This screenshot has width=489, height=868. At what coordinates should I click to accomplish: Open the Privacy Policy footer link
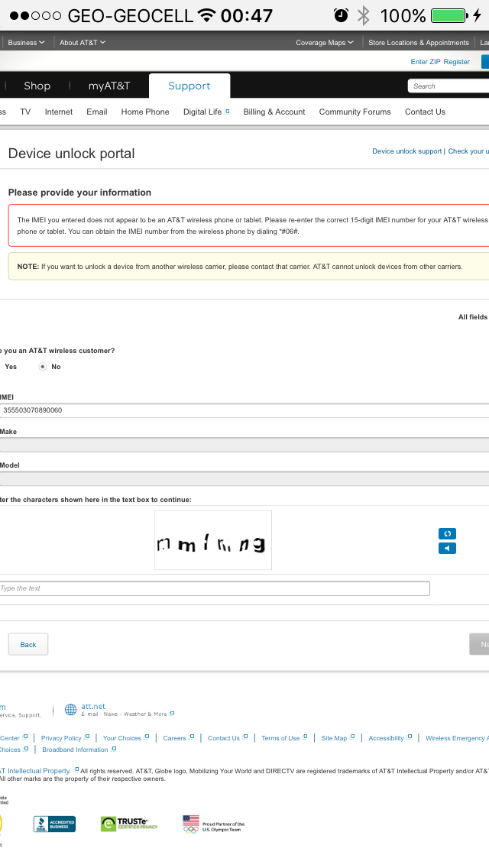point(61,738)
